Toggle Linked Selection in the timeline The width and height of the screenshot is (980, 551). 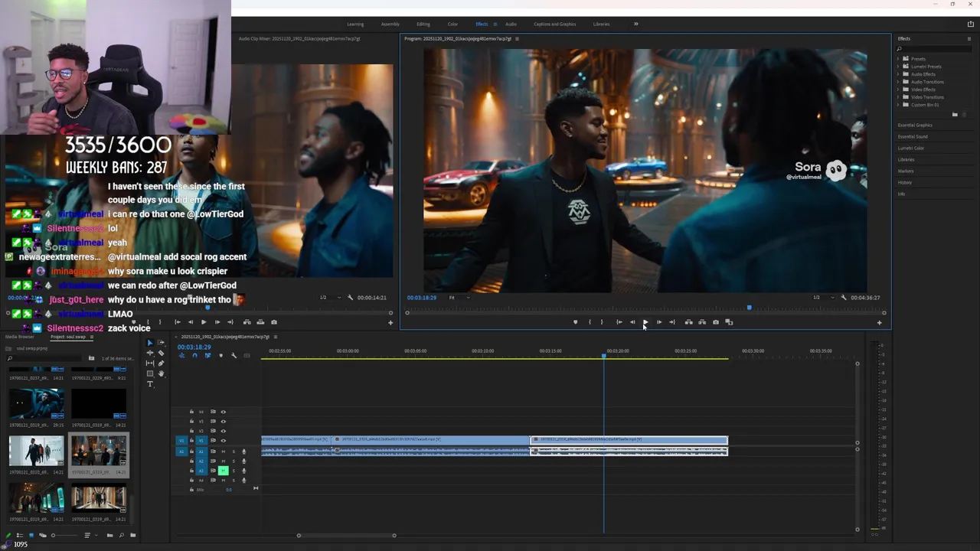[x=207, y=355]
